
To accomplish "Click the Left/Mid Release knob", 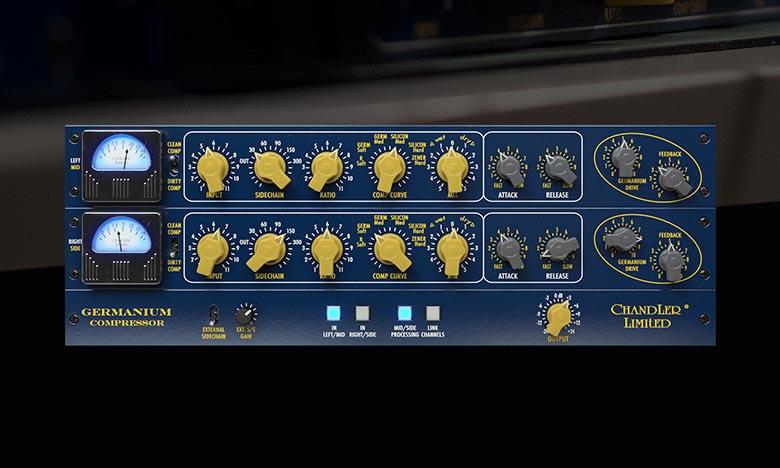I will [558, 168].
